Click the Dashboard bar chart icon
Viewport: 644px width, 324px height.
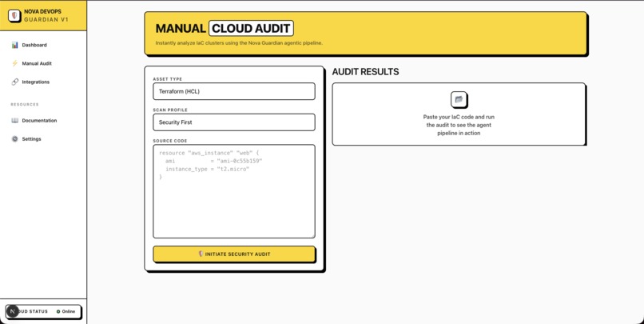(x=15, y=45)
